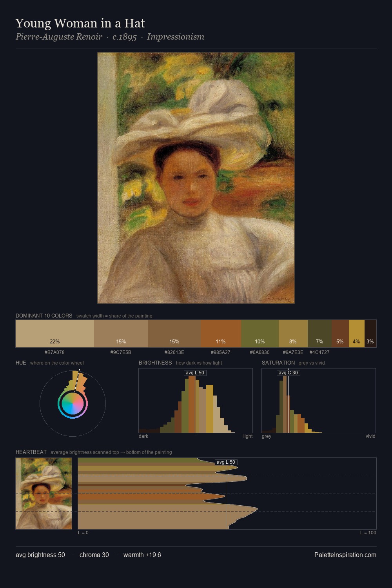Click the hex code #9A7E3E
This screenshot has width=392, height=588.
point(293,352)
